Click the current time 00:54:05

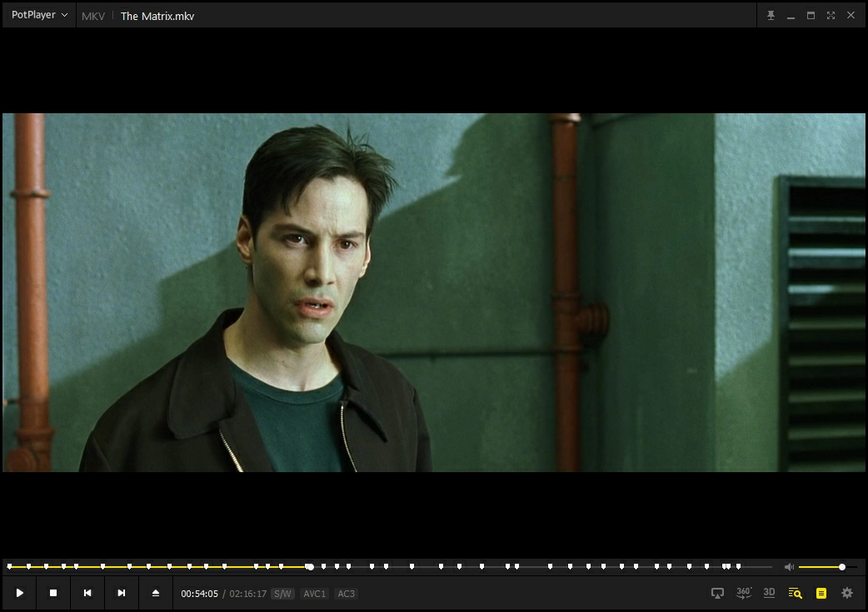(x=199, y=594)
